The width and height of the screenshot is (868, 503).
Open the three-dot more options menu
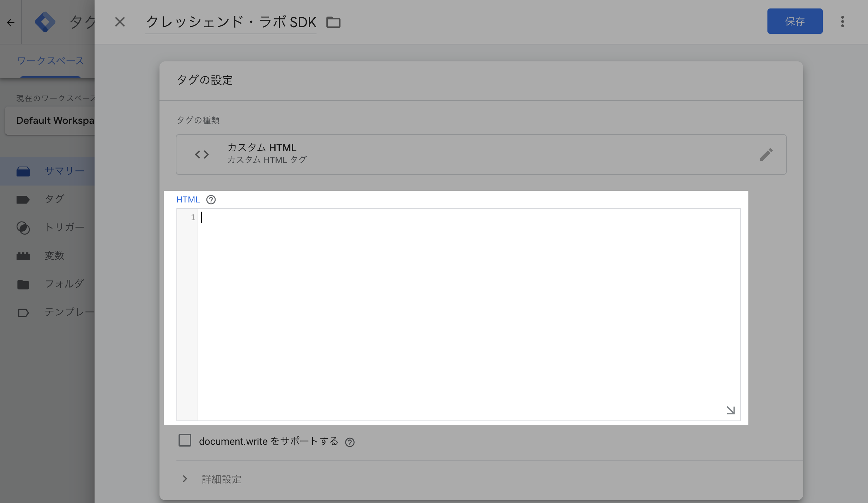coord(842,22)
